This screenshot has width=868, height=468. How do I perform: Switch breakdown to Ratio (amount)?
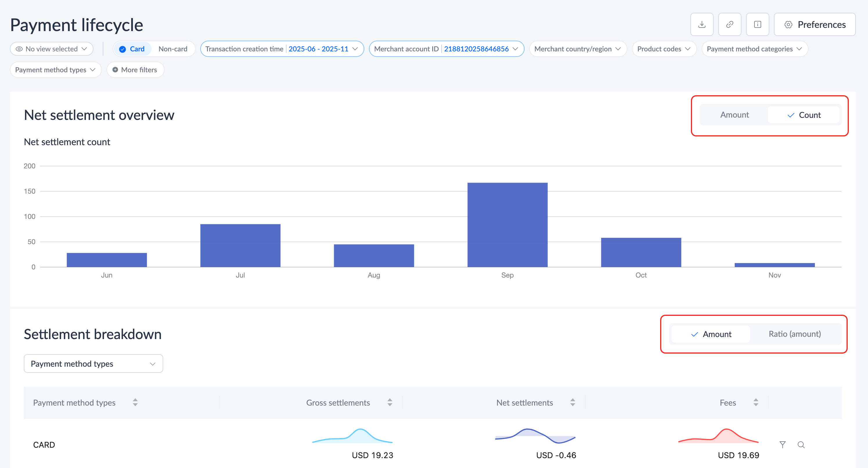(x=795, y=334)
